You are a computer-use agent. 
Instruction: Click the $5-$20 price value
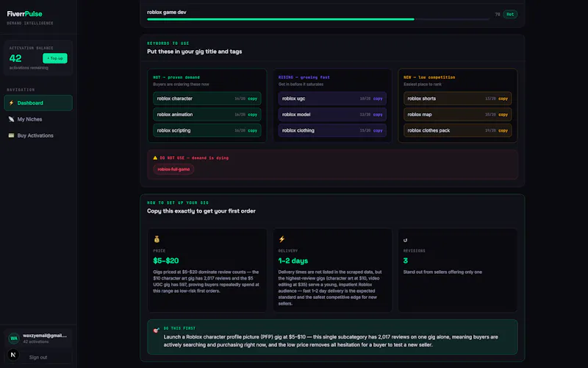pos(166,261)
